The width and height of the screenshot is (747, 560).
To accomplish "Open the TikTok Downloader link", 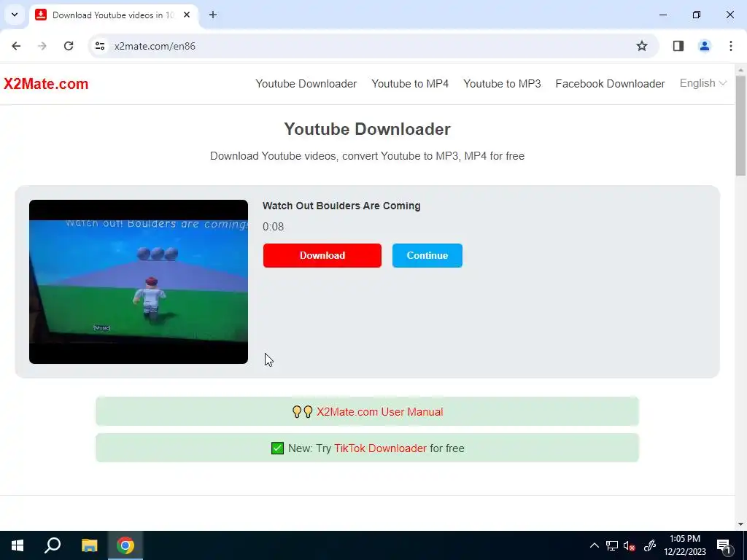I will 380,448.
